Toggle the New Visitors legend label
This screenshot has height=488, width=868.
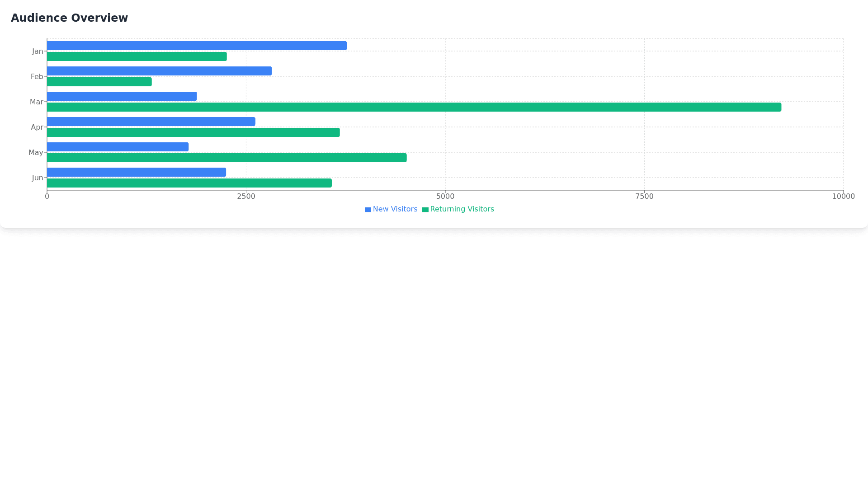tap(395, 209)
